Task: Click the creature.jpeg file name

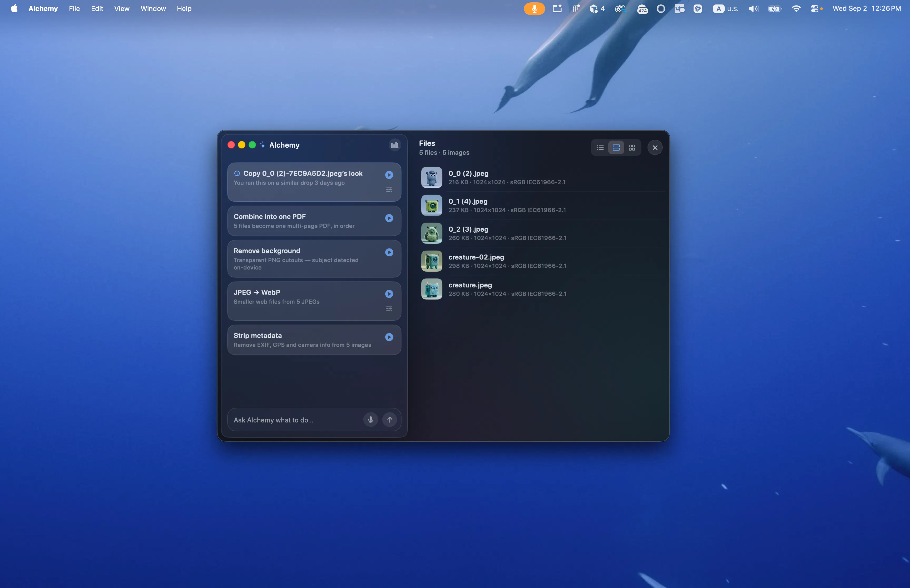Action: click(x=470, y=285)
